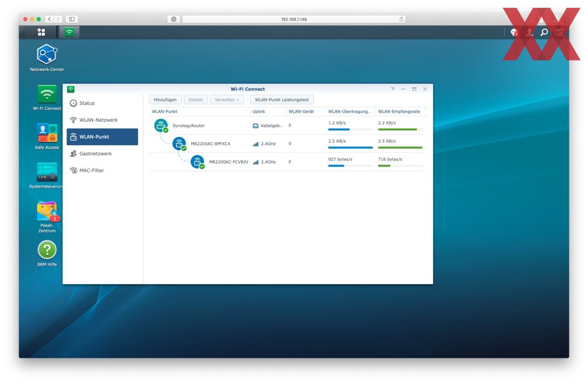This screenshot has height=383, width=588.
Task: Open Safe Access desktop icon
Action: pos(47,133)
